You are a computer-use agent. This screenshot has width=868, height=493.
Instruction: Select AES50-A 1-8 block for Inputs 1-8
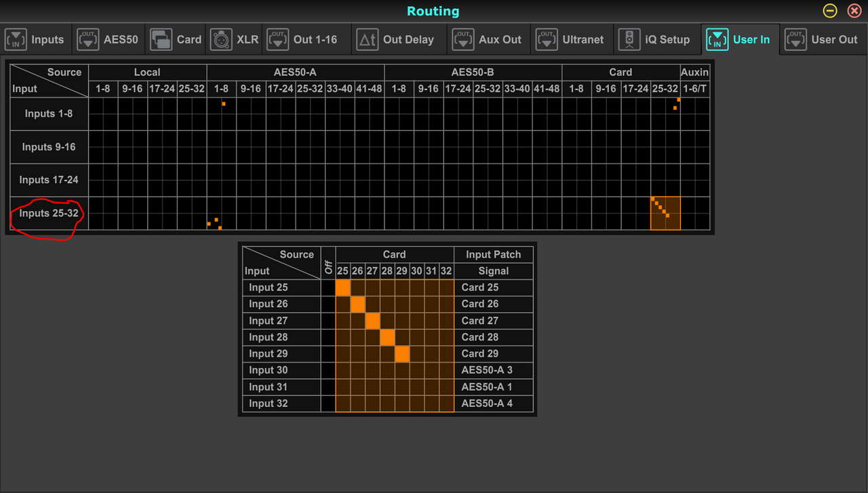(222, 114)
